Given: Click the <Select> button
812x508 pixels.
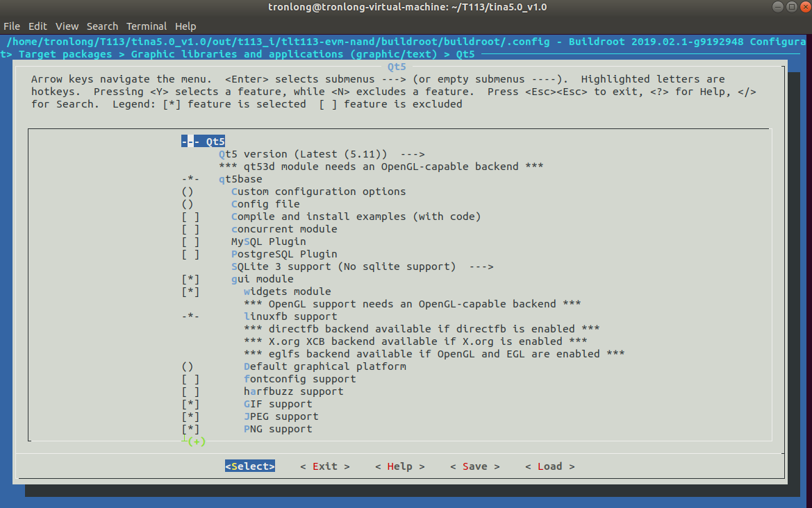Looking at the screenshot, I should tap(249, 466).
